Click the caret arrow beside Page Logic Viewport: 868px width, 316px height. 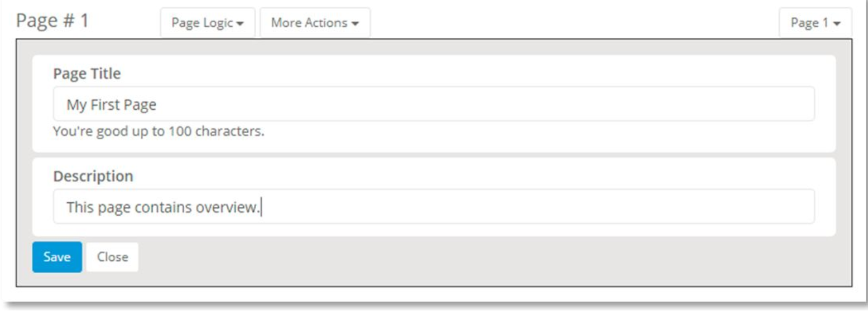click(x=241, y=24)
